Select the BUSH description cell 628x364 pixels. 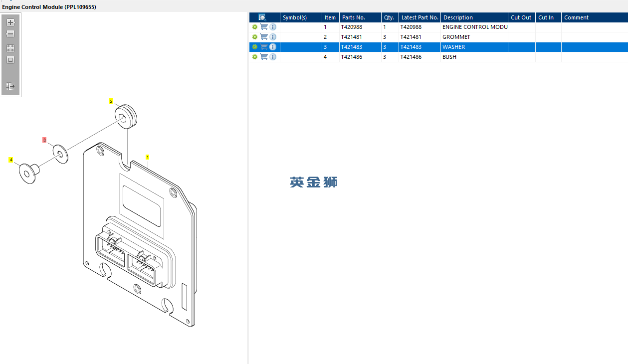(474, 57)
